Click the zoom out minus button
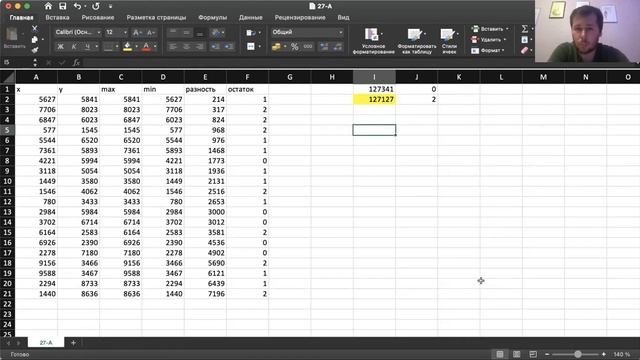Image resolution: width=640 pixels, height=360 pixels. coord(547,354)
